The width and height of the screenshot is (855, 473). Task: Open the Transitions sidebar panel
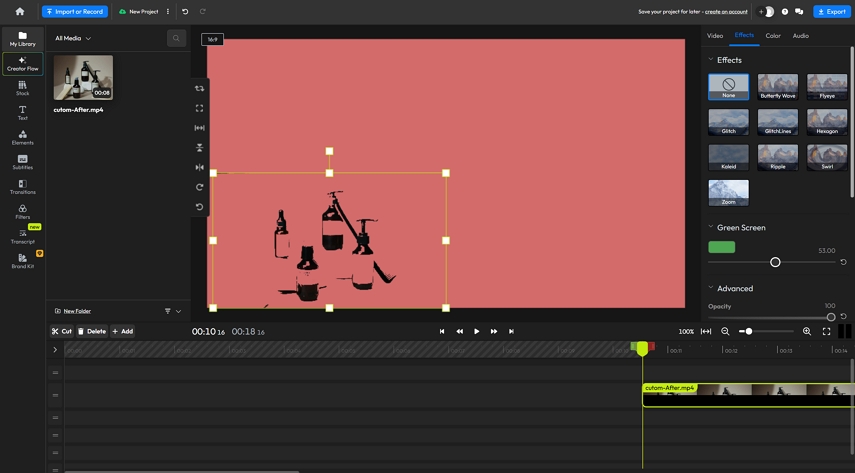tap(22, 187)
